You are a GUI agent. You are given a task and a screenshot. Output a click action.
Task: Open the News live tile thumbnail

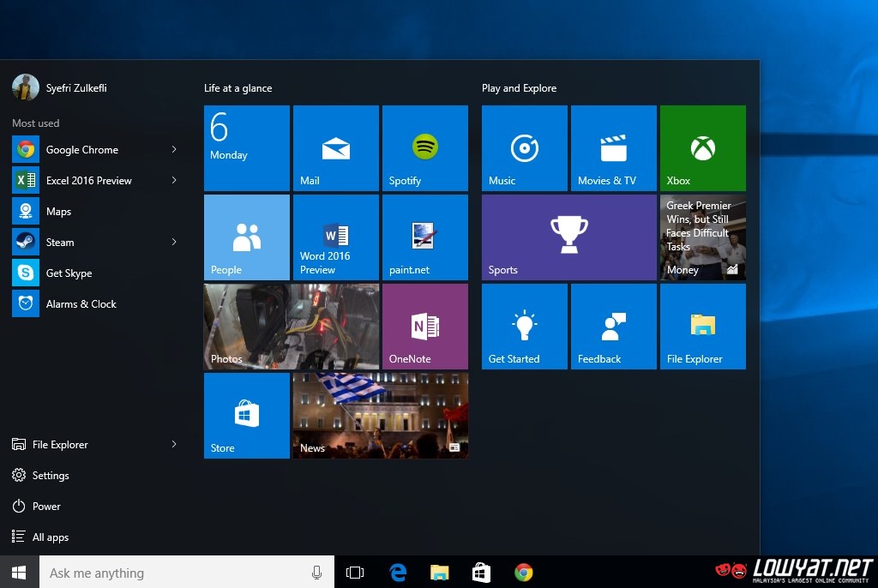(x=380, y=416)
